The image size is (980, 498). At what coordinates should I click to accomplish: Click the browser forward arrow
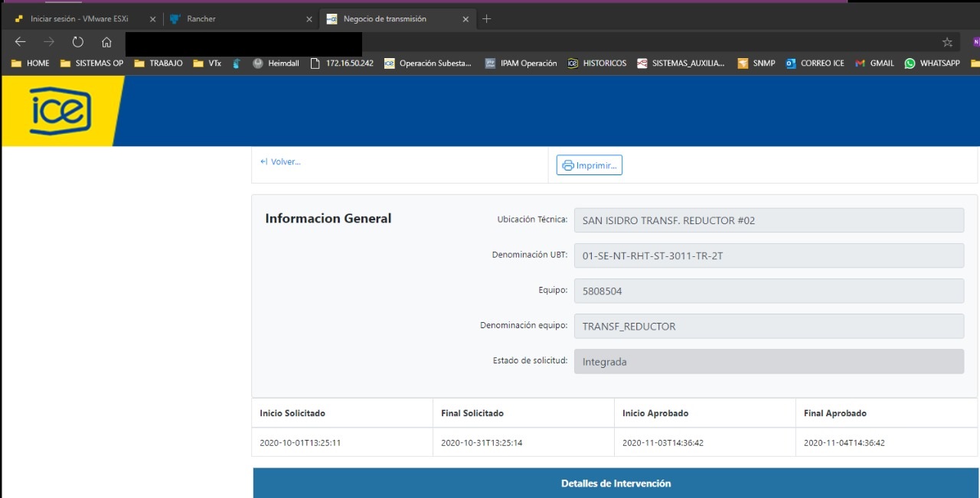49,42
